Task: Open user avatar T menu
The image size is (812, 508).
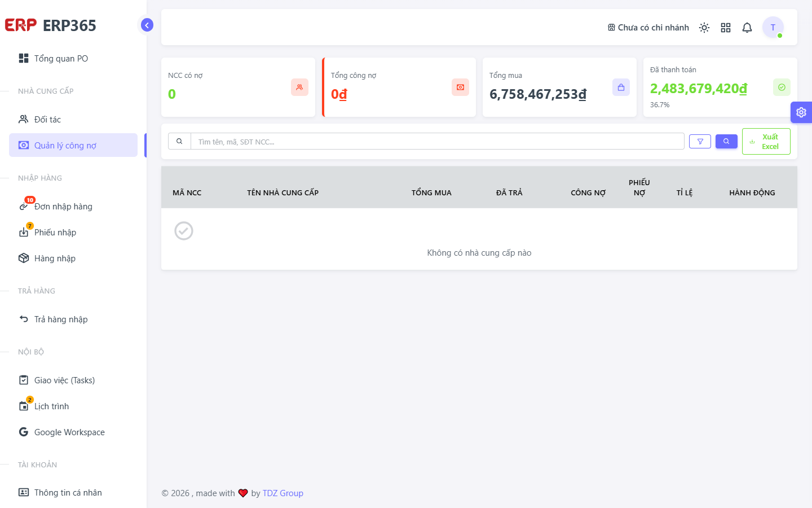Action: tap(773, 27)
